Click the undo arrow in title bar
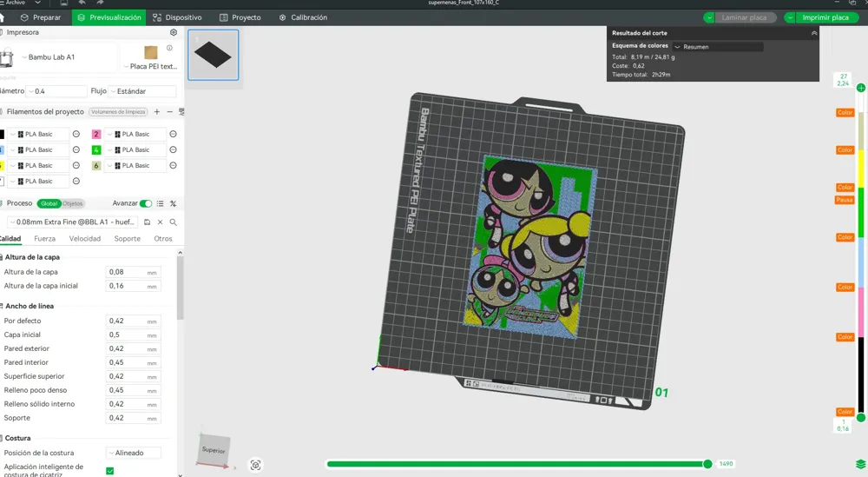Screen dimensions: 868x477 pyautogui.click(x=82, y=3)
